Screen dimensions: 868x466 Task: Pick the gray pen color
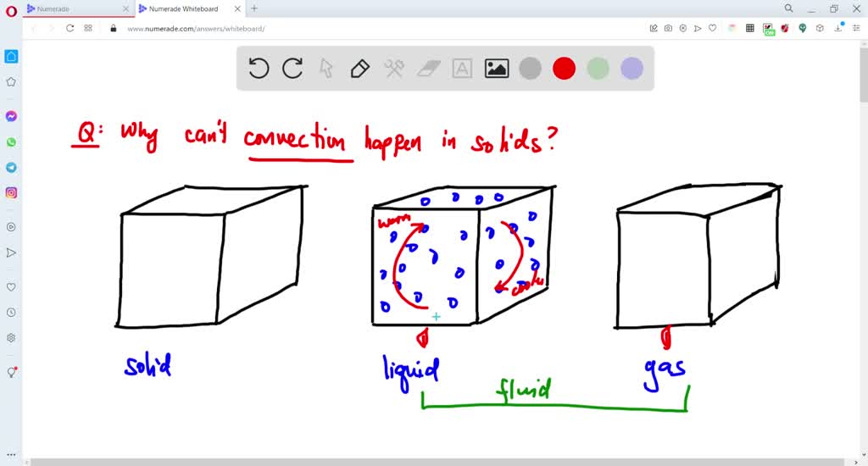tap(531, 69)
